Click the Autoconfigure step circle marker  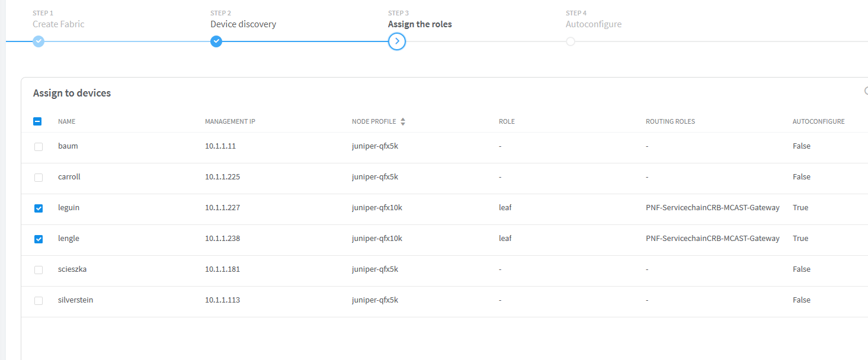click(x=571, y=41)
